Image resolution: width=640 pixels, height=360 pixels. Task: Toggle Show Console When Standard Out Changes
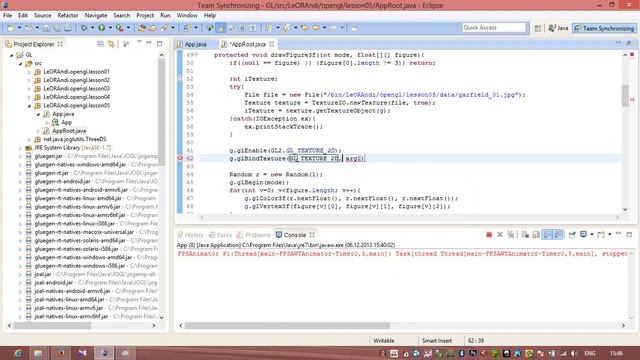(x=547, y=235)
